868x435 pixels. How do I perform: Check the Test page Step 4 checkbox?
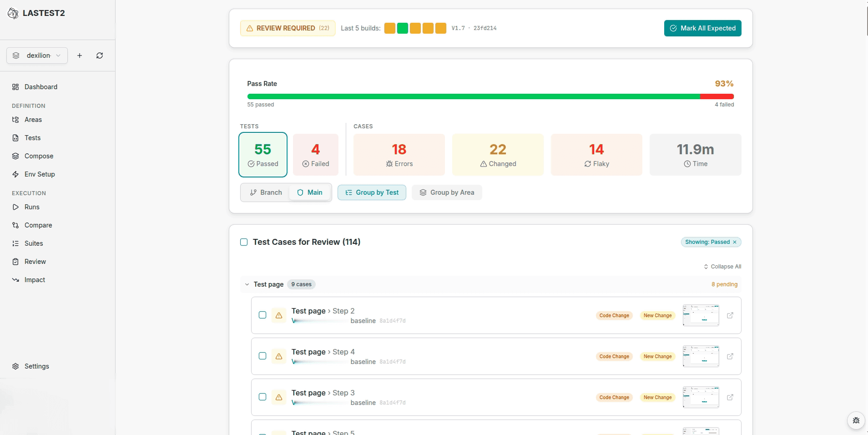tap(262, 356)
